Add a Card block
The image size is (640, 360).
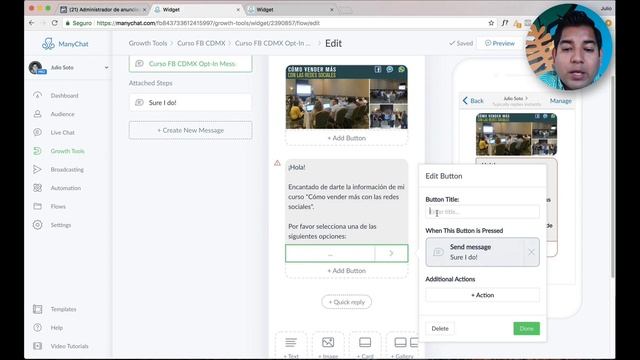pyautogui.click(x=365, y=346)
